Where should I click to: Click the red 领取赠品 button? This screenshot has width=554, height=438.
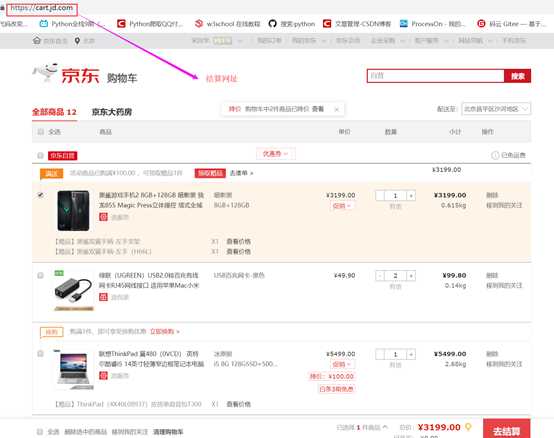tap(210, 173)
